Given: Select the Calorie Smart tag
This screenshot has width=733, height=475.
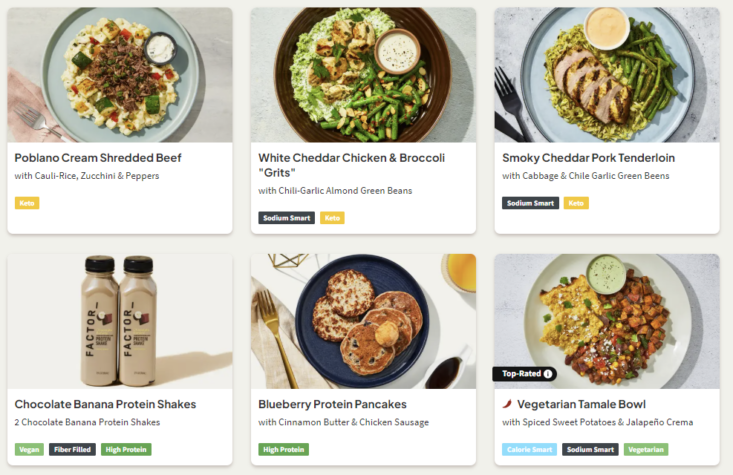Looking at the screenshot, I should (529, 449).
